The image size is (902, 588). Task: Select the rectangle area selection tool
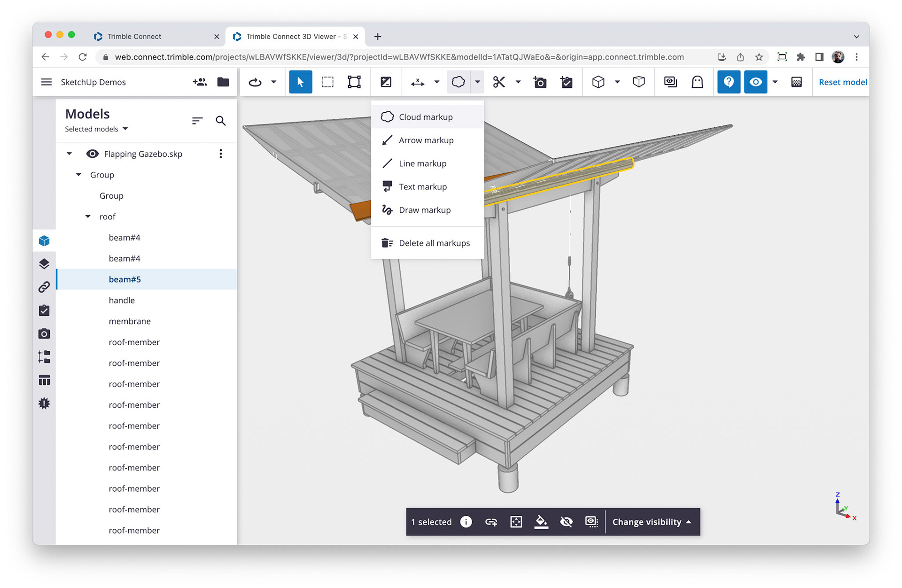[327, 82]
